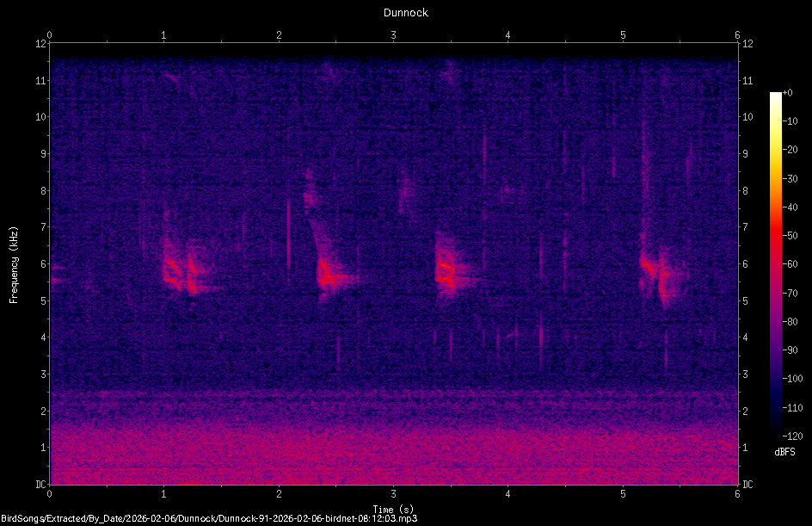Click the Time (s) axis label

393,510
